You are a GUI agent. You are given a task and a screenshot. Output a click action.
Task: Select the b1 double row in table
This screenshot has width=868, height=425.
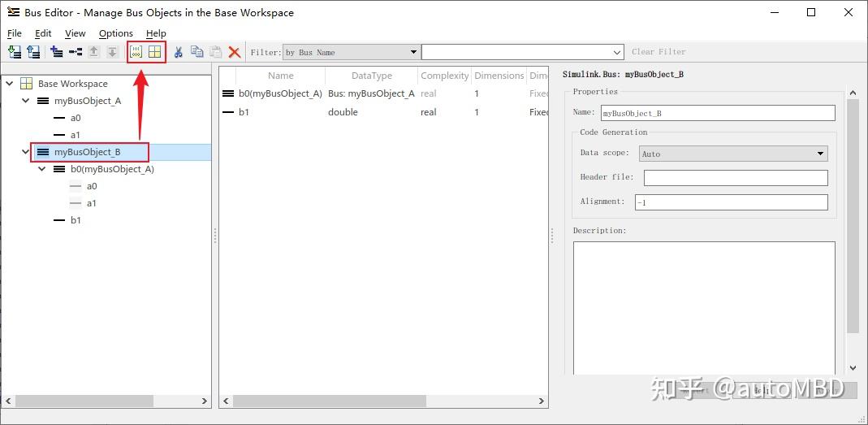coord(341,112)
